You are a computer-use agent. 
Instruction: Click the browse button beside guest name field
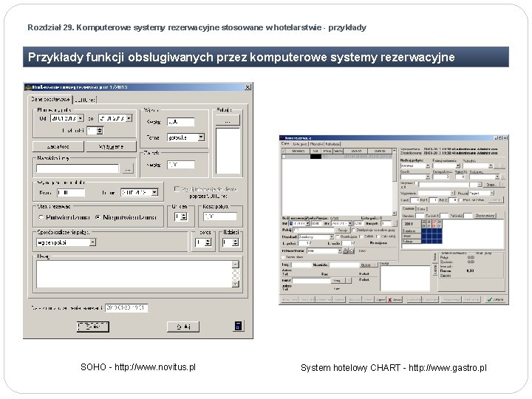click(128, 168)
